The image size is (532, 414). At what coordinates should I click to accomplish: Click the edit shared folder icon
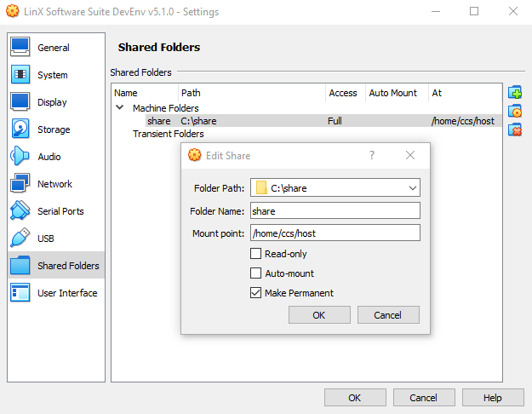(515, 111)
